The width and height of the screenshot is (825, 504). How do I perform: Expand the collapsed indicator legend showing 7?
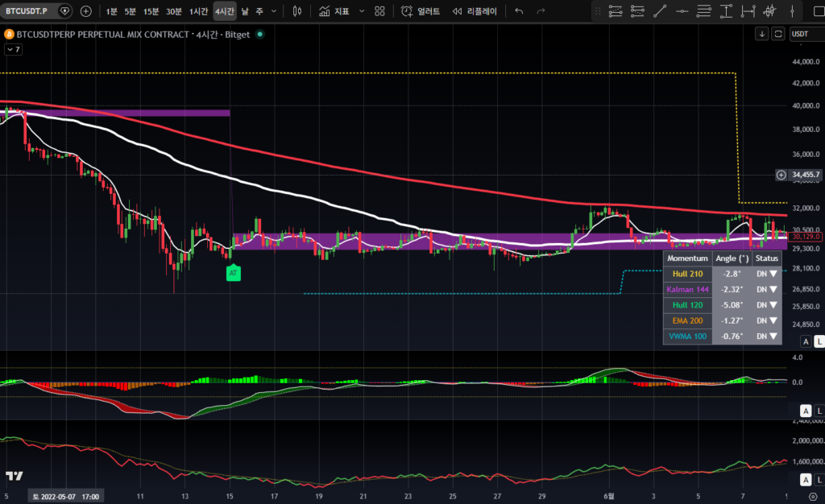coord(14,50)
